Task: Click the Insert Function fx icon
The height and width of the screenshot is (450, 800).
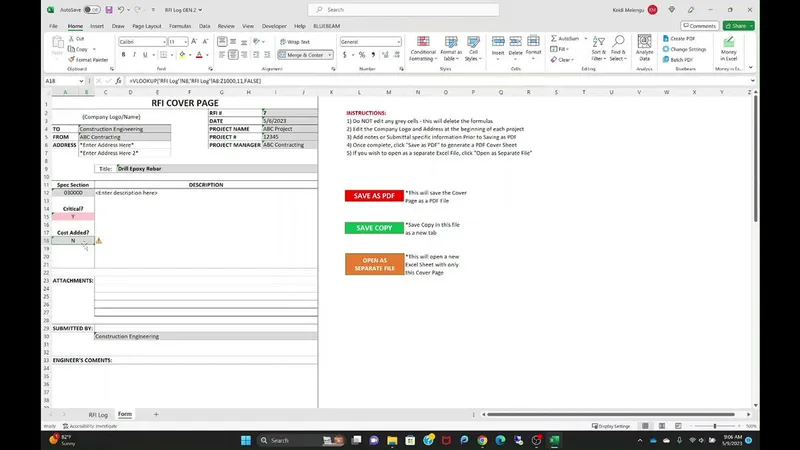Action: coord(118,81)
